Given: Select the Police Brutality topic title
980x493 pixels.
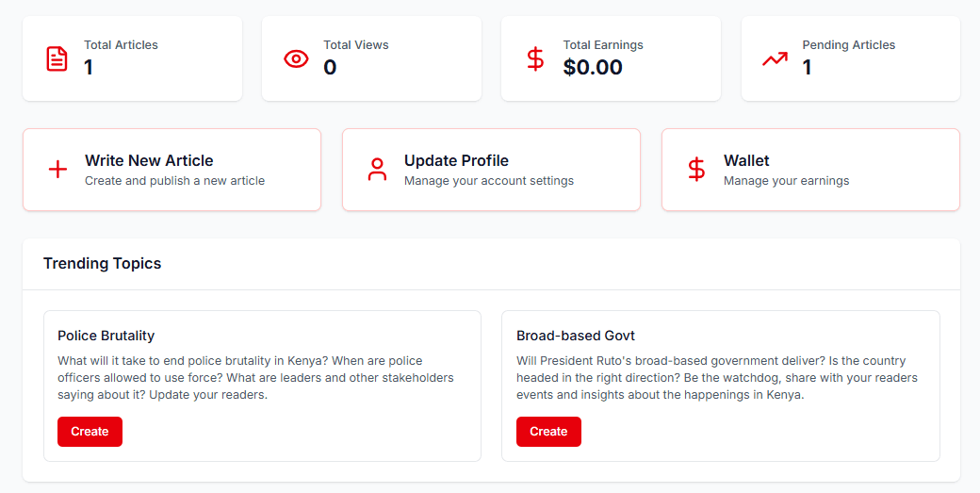Looking at the screenshot, I should click(x=106, y=336).
